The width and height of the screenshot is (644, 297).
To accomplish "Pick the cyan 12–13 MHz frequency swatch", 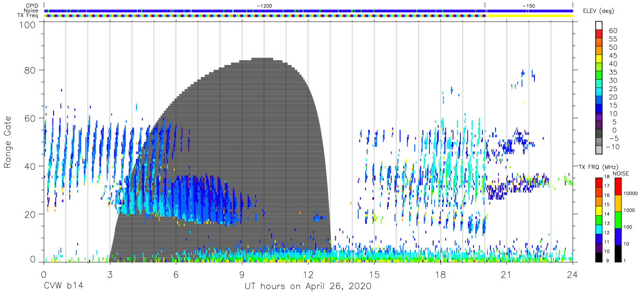I will [599, 228].
